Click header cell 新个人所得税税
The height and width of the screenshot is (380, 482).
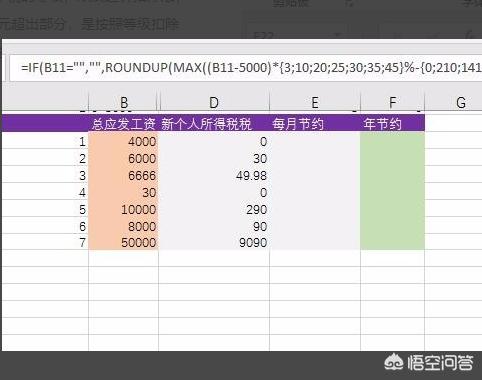(214, 124)
